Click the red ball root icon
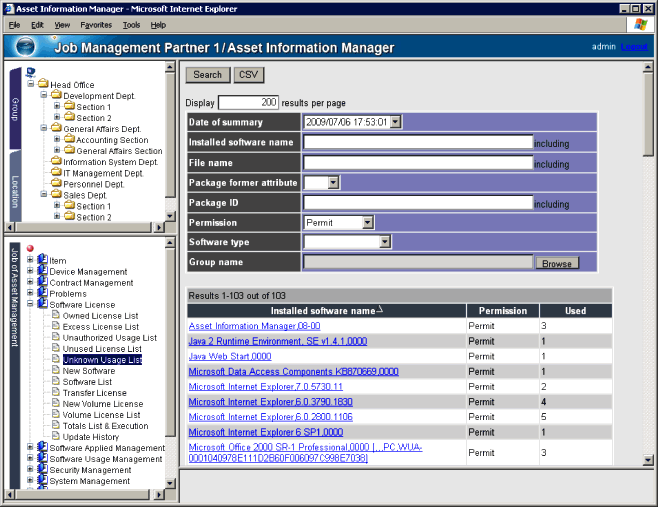658x507 pixels. coord(30,249)
